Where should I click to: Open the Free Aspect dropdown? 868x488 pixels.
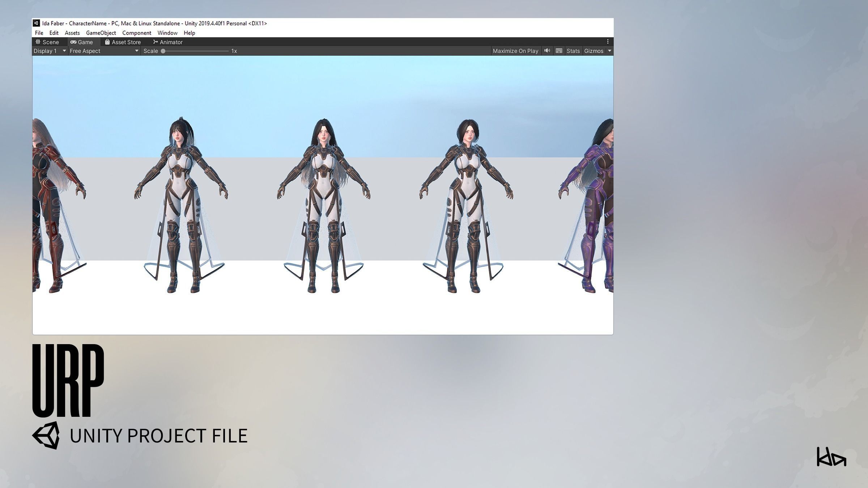click(x=104, y=51)
